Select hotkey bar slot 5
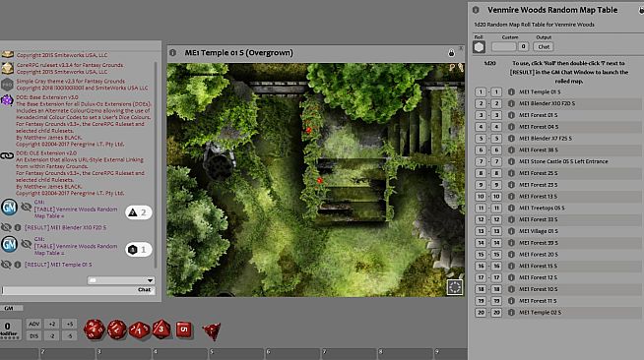The height and width of the screenshot is (360, 644). point(236,354)
